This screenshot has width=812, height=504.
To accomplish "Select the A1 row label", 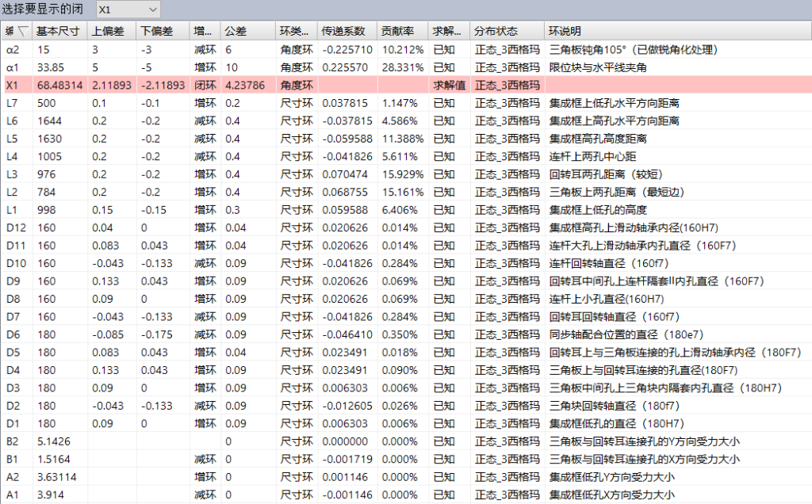I will point(13,495).
